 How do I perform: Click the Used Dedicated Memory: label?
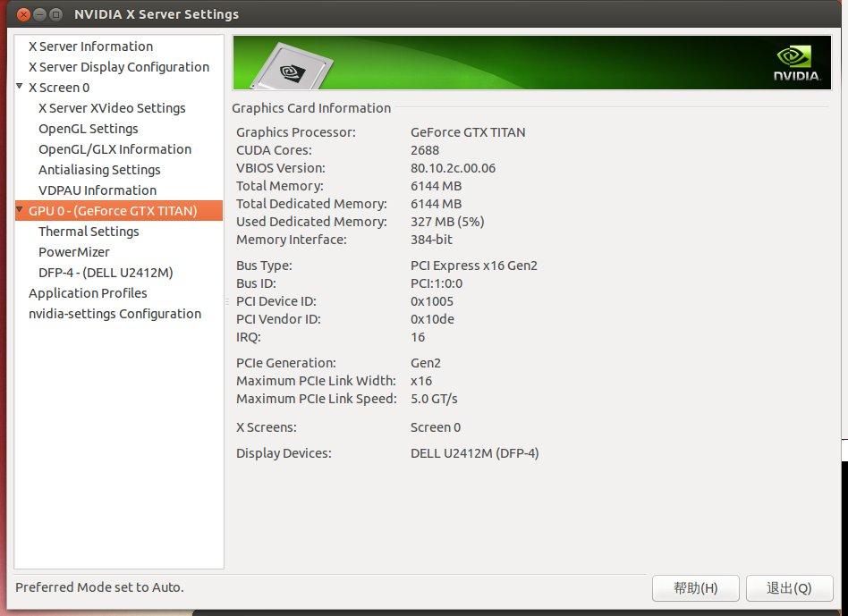pyautogui.click(x=311, y=222)
